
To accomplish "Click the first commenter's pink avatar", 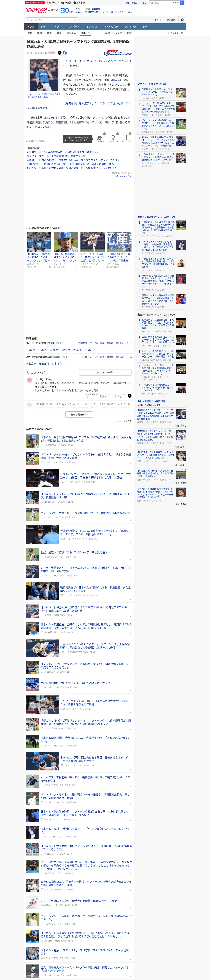I will pyautogui.click(x=29, y=380).
